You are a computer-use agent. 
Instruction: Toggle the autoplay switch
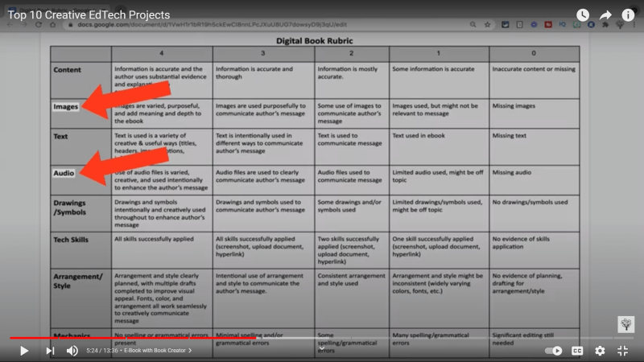click(x=554, y=351)
